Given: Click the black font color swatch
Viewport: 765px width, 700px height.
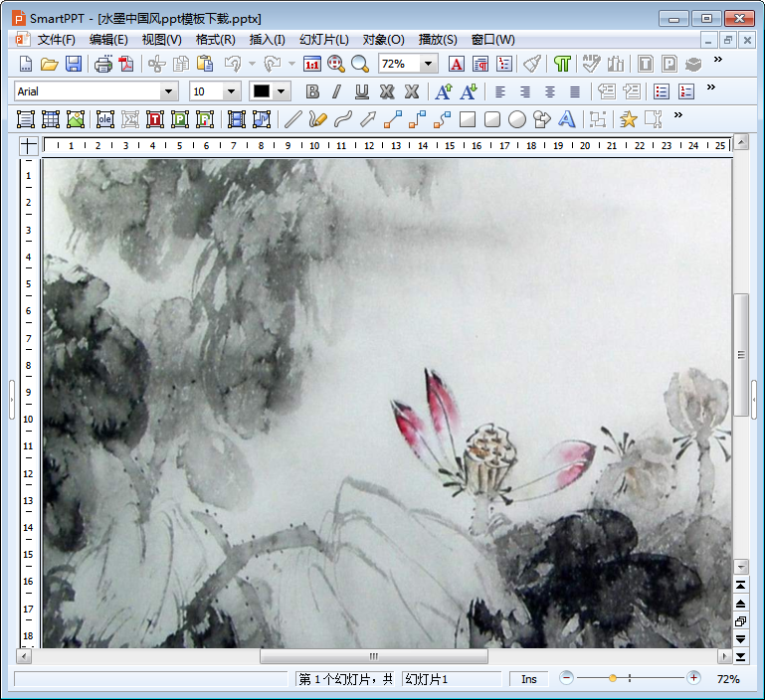Looking at the screenshot, I should [262, 91].
